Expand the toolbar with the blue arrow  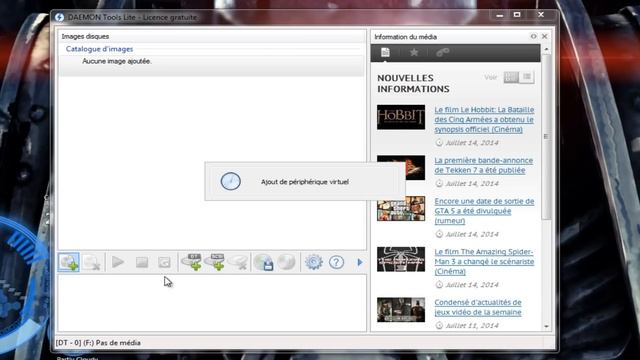[360, 262]
